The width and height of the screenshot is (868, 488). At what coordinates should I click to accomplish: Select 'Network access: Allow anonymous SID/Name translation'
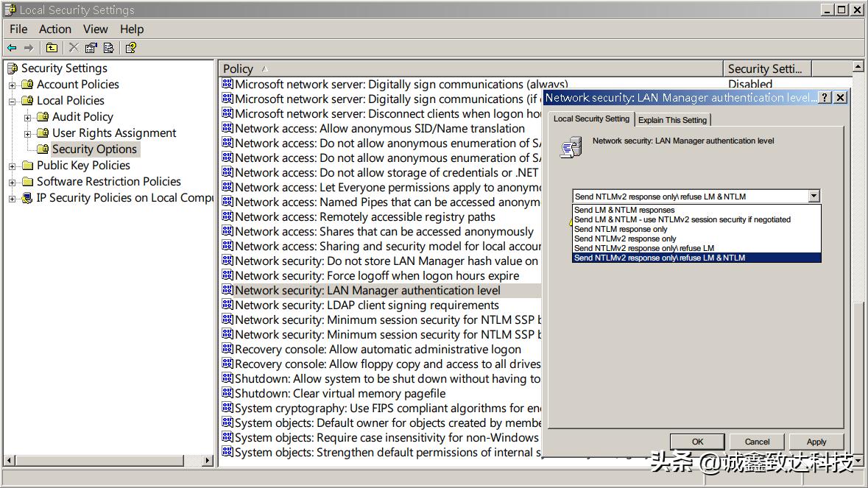point(380,128)
